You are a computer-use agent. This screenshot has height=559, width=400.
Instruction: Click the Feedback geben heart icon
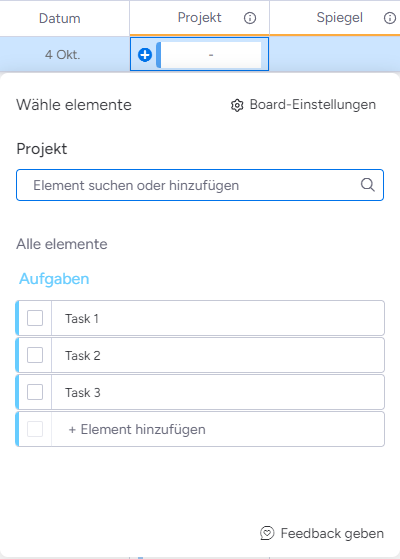click(267, 533)
